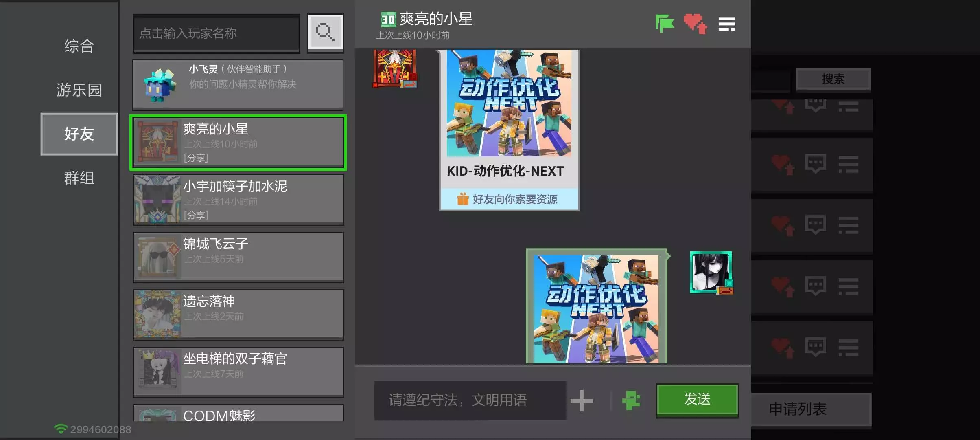Image resolution: width=980 pixels, height=440 pixels.
Task: Switch to the 游乐园 tab
Action: pos(79,90)
